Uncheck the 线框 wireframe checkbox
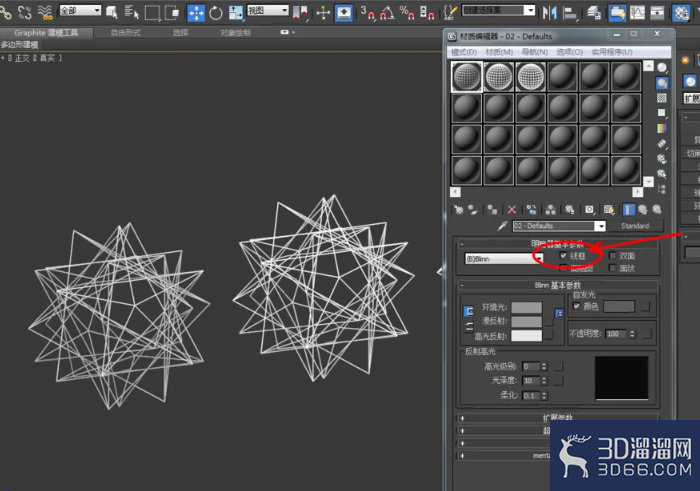Image resolution: width=700 pixels, height=491 pixels. (x=563, y=255)
